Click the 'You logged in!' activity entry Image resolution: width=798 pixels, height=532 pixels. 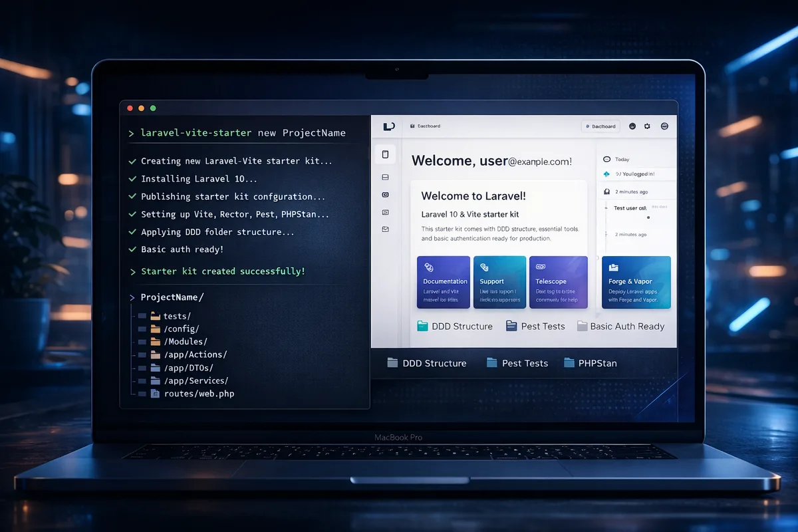[x=635, y=174]
